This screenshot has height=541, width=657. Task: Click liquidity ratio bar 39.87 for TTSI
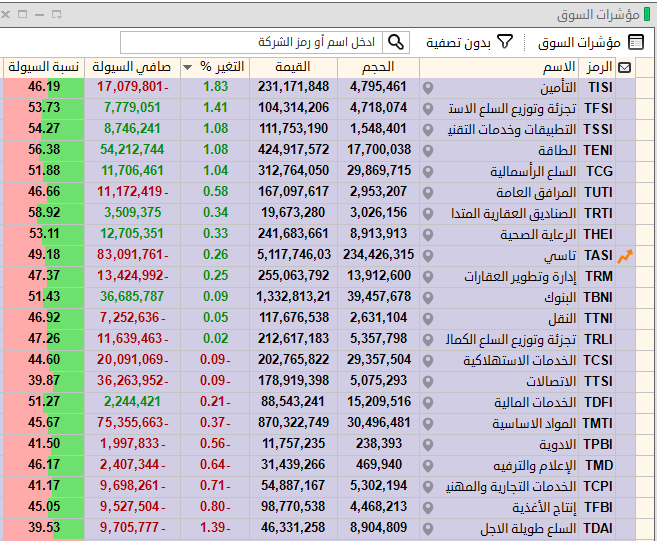point(44,381)
